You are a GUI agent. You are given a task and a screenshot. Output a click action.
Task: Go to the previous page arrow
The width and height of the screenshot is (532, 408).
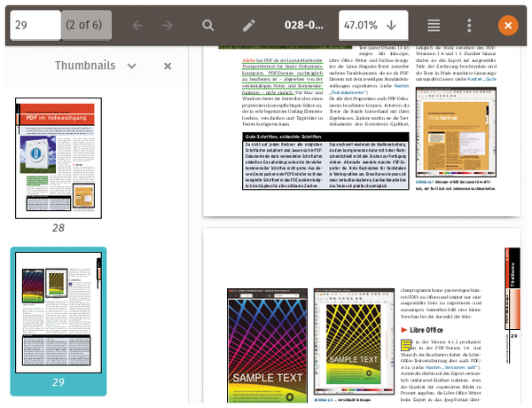pyautogui.click(x=137, y=25)
